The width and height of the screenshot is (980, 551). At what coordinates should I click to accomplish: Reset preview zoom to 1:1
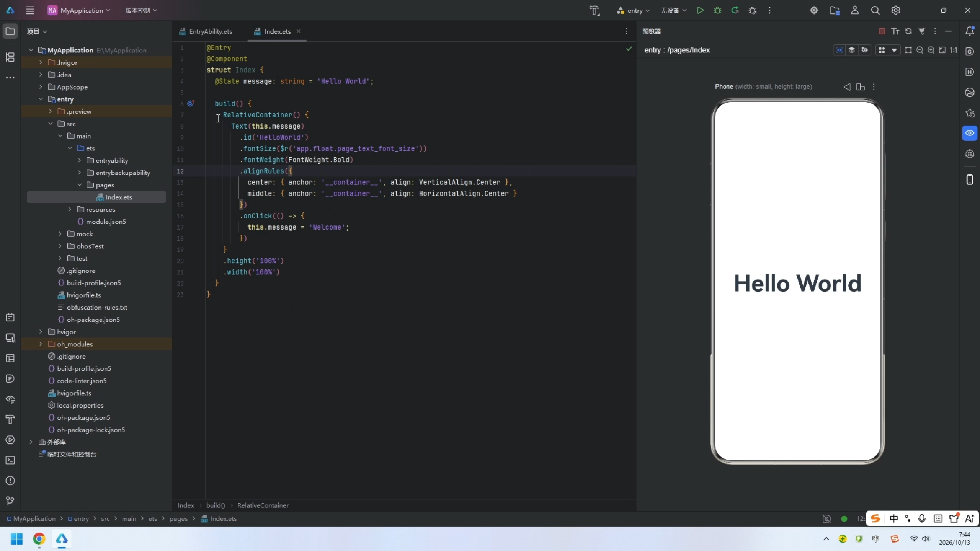coord(954,50)
